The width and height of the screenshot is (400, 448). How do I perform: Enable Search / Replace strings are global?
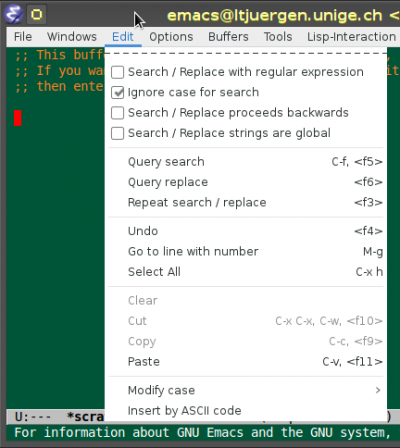pyautogui.click(x=246, y=133)
